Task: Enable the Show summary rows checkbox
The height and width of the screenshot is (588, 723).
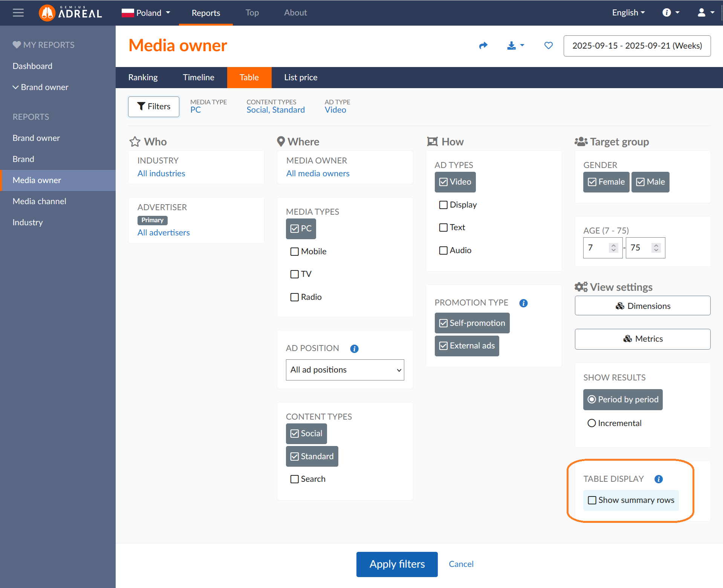Action: pyautogui.click(x=592, y=500)
